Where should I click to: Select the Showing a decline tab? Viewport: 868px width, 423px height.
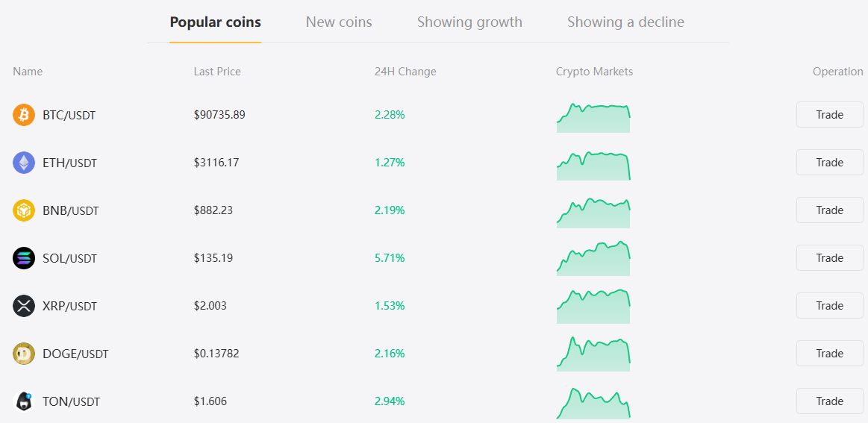625,22
